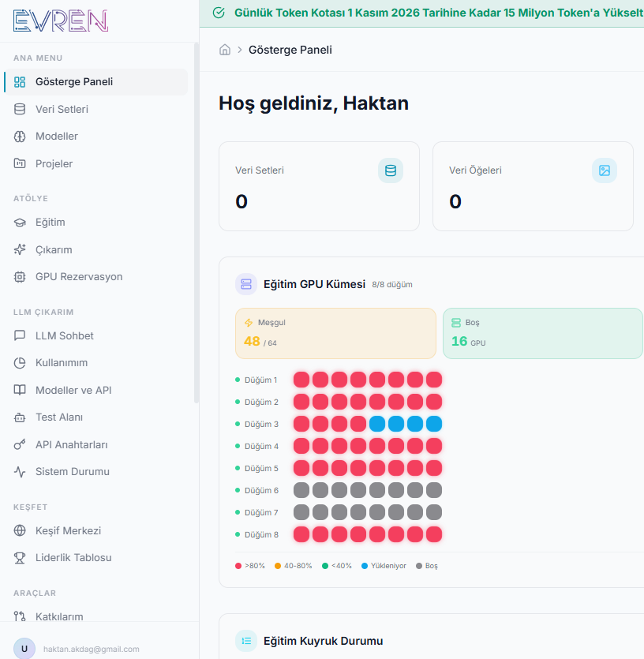This screenshot has width=644, height=659.
Task: Go to Kullanımım page
Action: click(96, 363)
